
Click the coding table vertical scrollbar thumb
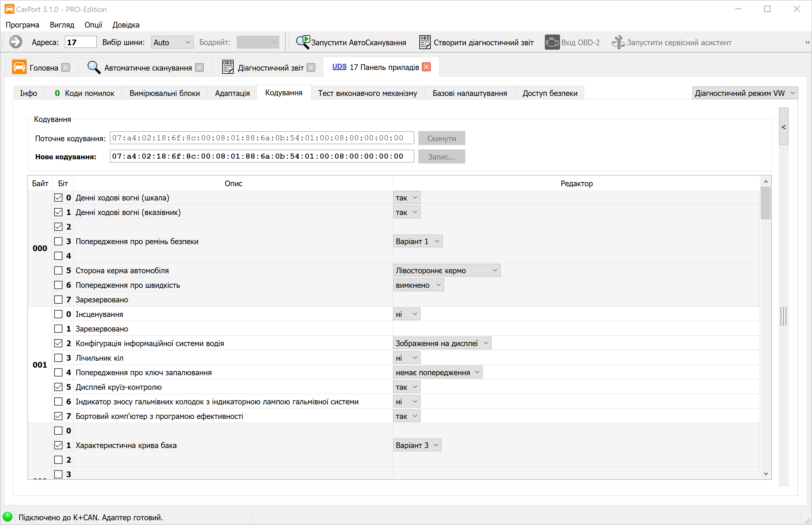point(765,203)
